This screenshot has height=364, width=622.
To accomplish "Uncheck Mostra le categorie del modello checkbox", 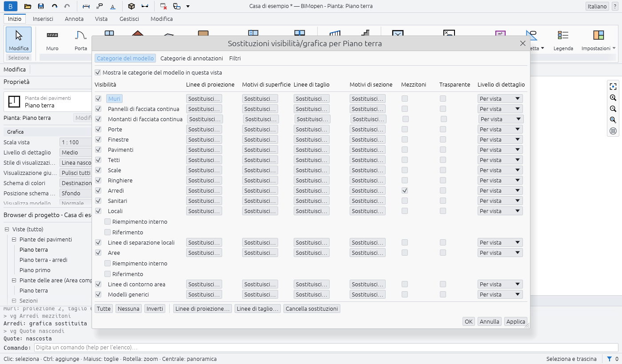I will coord(98,72).
